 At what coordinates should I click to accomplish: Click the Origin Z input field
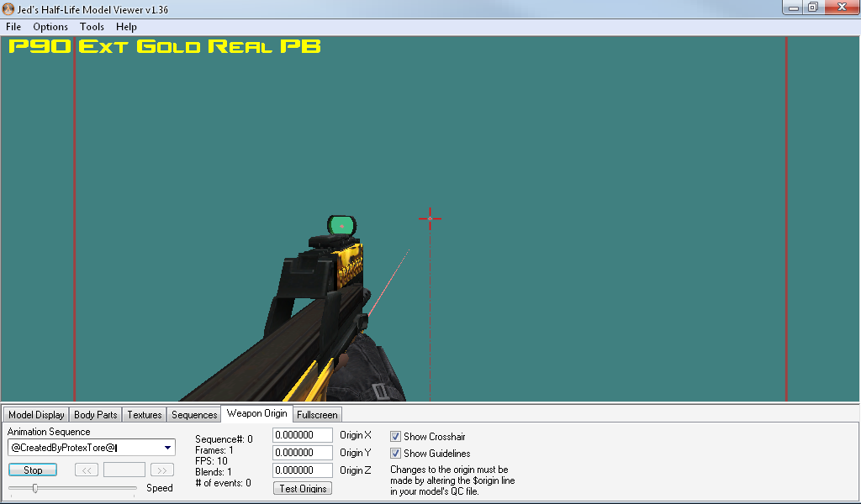[x=303, y=470]
